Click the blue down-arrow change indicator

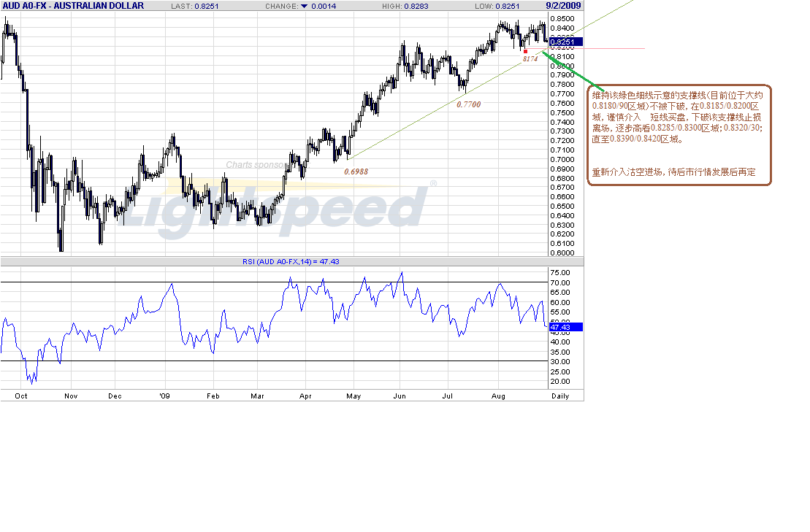pos(305,6)
